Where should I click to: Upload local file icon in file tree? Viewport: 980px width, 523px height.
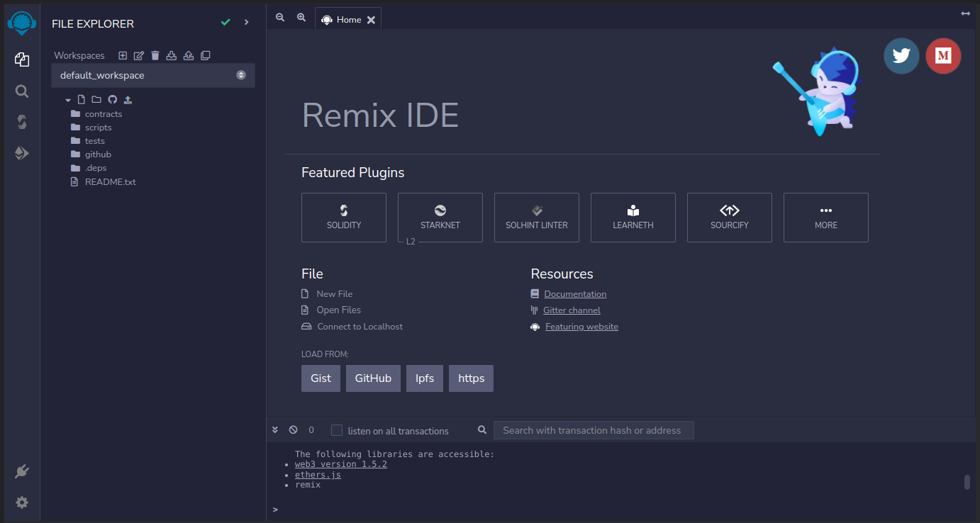(128, 100)
